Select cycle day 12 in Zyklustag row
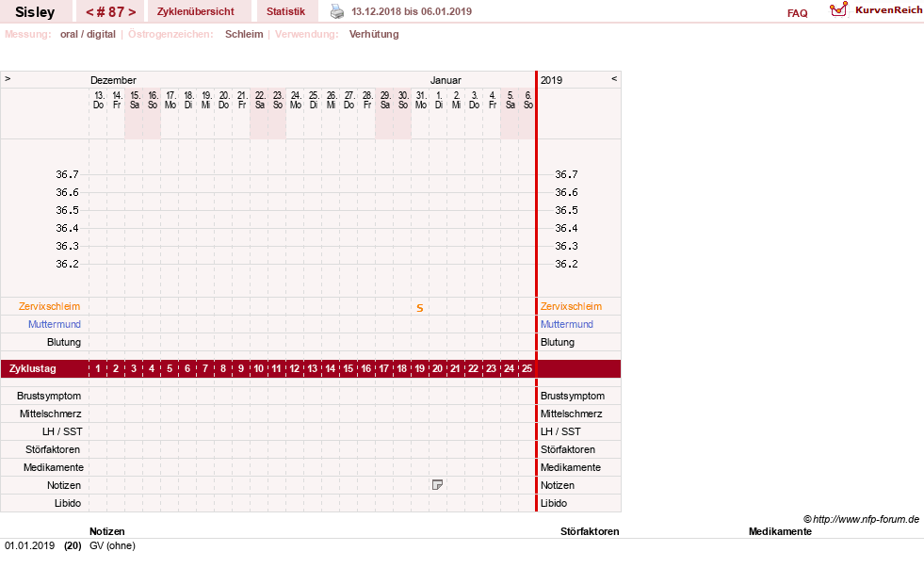The image size is (924, 568). (295, 369)
